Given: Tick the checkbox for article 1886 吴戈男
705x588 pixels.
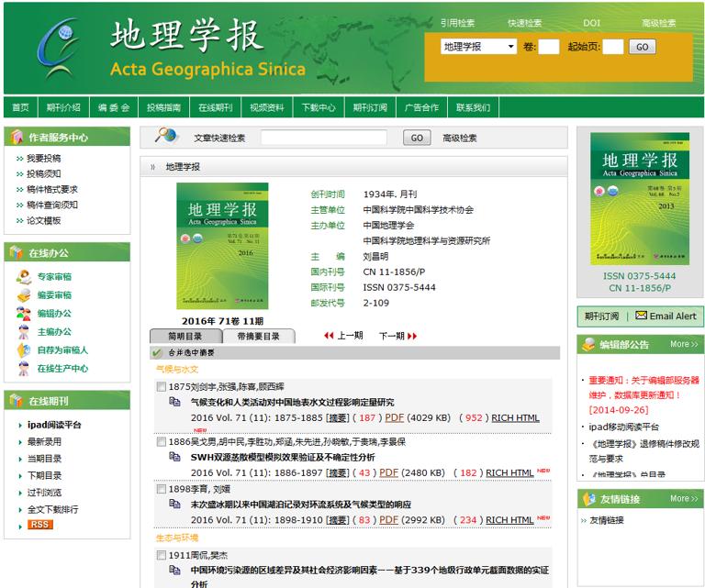Looking at the screenshot, I should coord(161,441).
